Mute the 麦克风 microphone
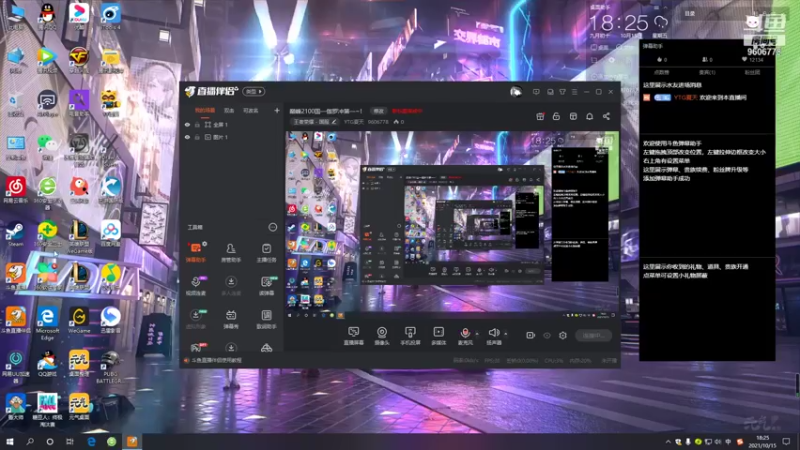Screen dimensions: 800x450 tap(465, 336)
